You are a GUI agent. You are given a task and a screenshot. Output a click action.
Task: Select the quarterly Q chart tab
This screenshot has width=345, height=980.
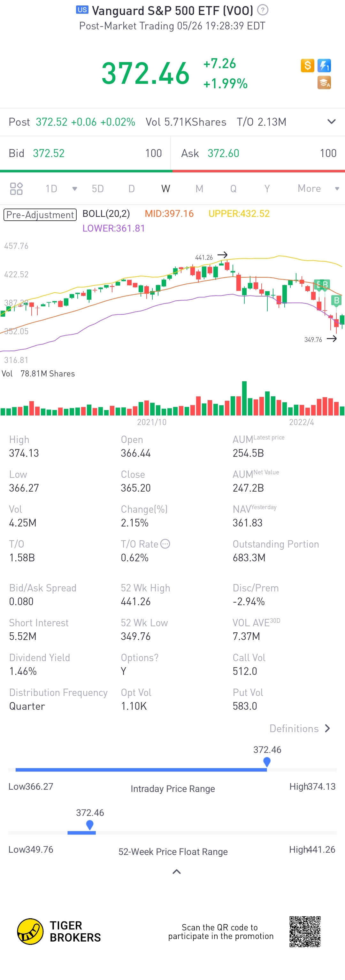[233, 189]
